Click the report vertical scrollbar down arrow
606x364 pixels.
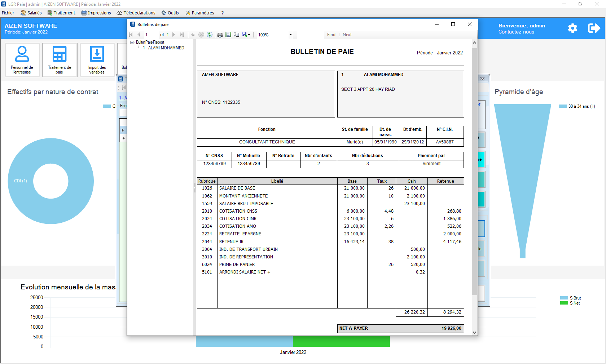click(x=474, y=333)
